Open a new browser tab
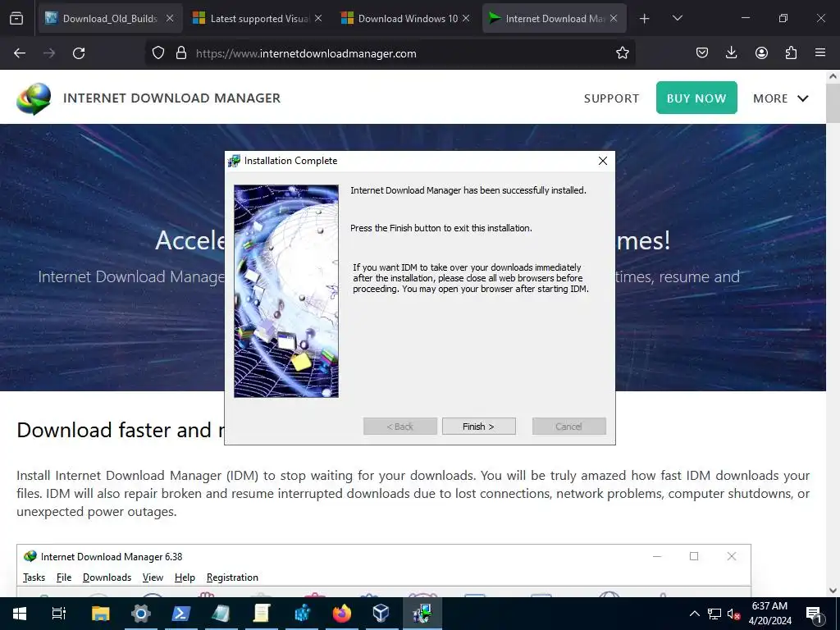The height and width of the screenshot is (630, 840). (645, 19)
